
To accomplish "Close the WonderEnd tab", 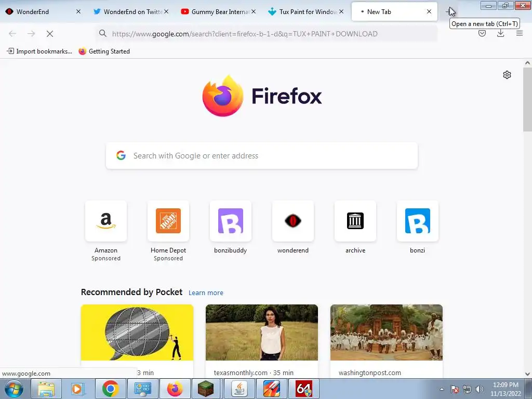I will coord(78,11).
